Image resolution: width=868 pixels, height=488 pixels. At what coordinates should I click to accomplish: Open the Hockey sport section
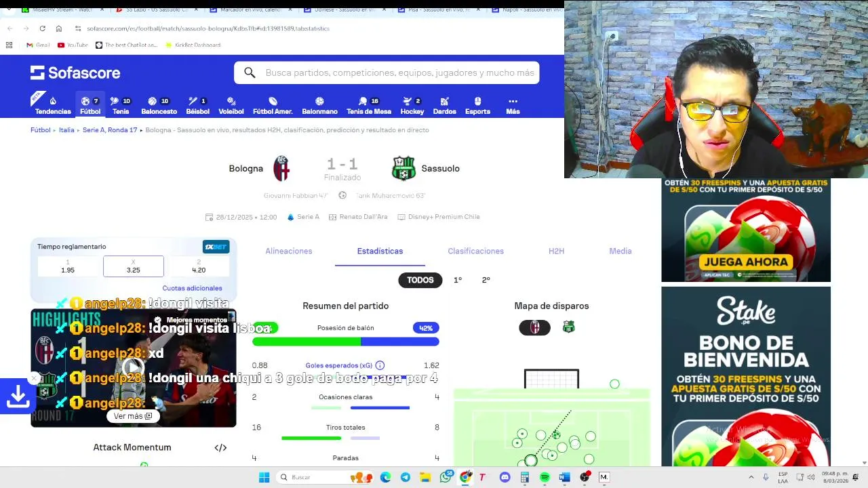click(x=412, y=105)
